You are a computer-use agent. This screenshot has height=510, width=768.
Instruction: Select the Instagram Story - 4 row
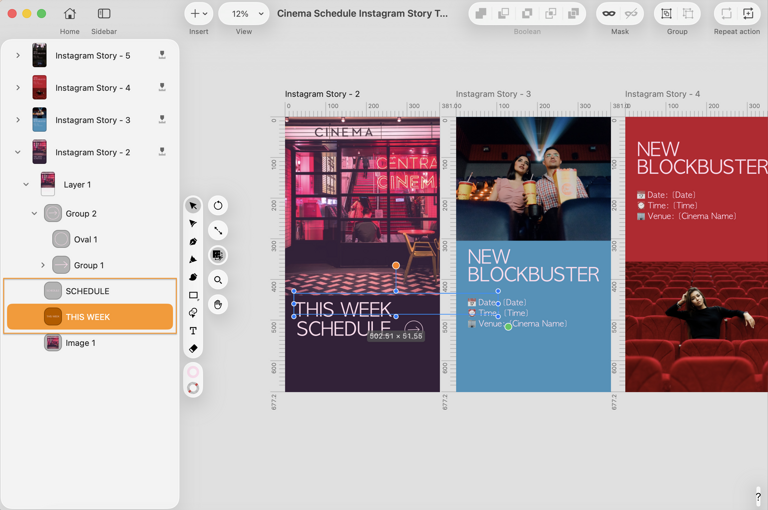click(90, 88)
